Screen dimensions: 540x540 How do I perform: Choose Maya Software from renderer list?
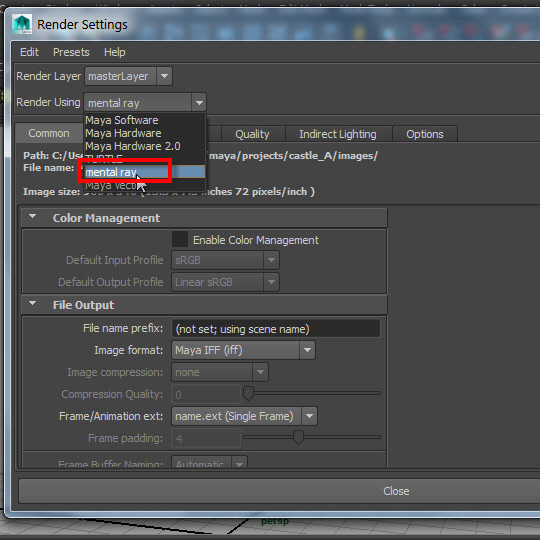point(145,120)
